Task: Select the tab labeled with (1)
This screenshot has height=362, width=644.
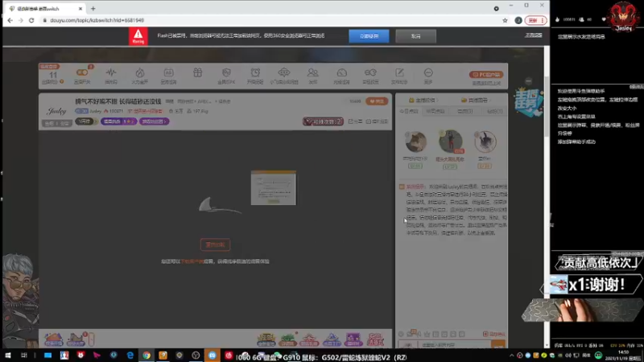Action: (x=494, y=111)
